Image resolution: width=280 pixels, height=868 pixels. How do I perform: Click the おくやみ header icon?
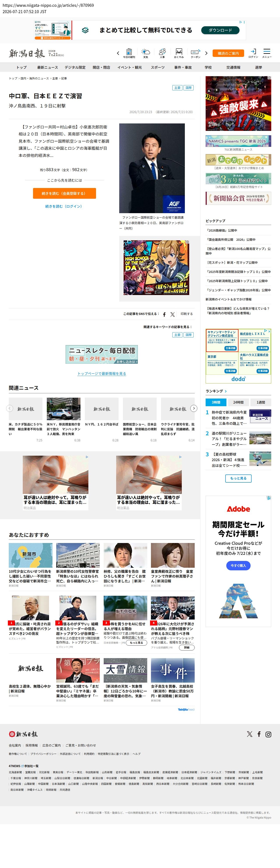coord(179,53)
